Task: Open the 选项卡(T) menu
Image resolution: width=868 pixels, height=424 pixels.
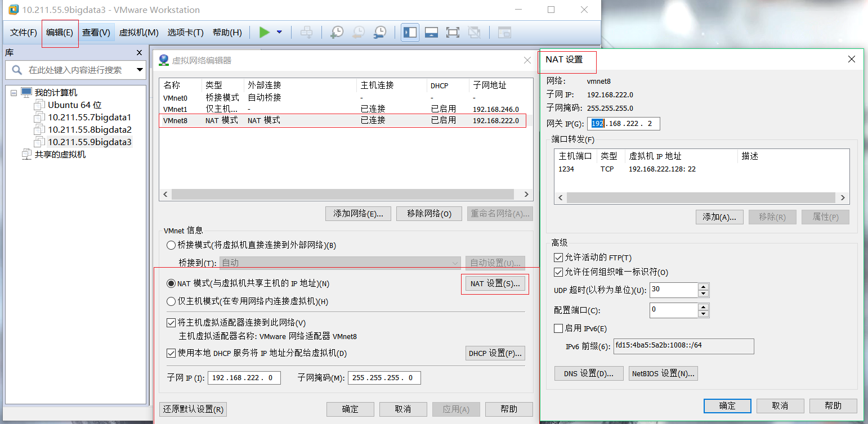Action: (x=186, y=32)
